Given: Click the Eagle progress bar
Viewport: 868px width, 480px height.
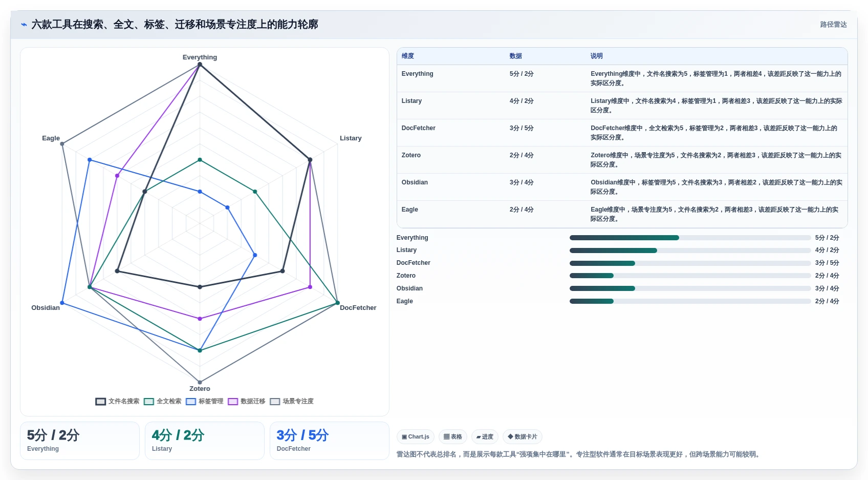Looking at the screenshot, I should coord(690,301).
